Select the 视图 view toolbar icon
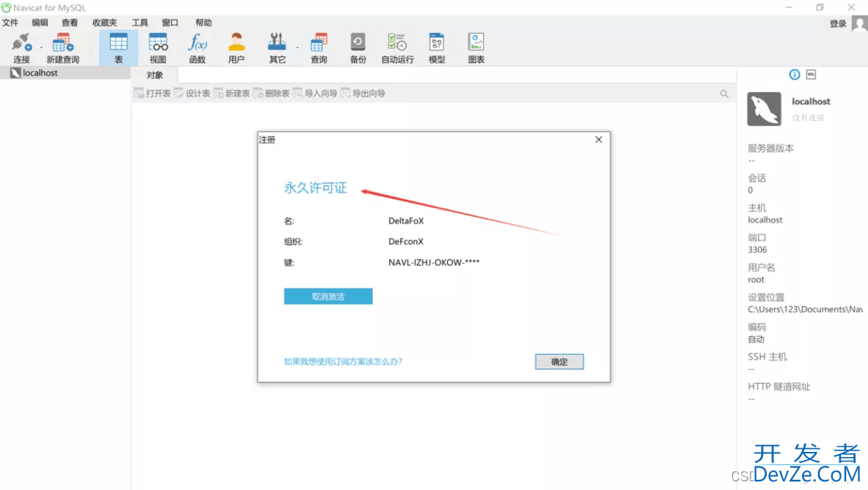The image size is (868, 490). tap(158, 48)
